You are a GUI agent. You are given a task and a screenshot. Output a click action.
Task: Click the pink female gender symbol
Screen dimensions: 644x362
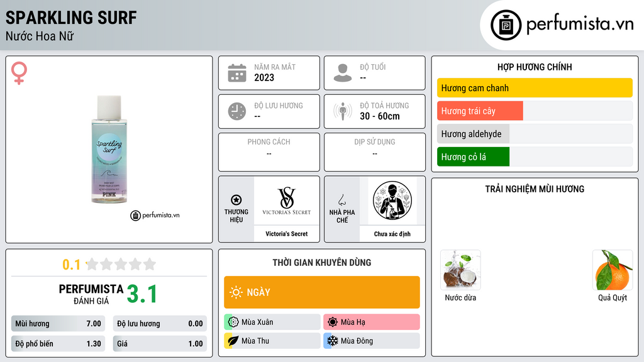pyautogui.click(x=19, y=73)
